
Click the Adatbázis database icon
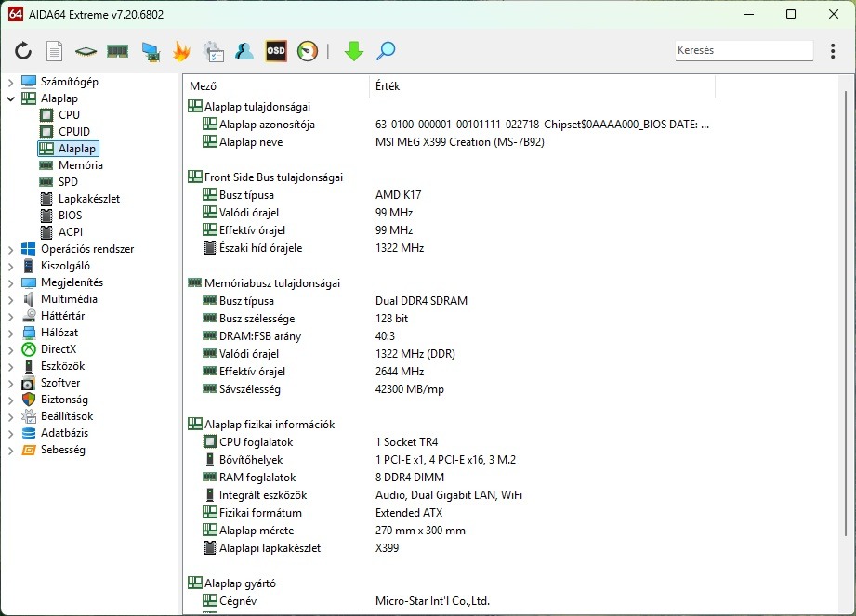[29, 433]
